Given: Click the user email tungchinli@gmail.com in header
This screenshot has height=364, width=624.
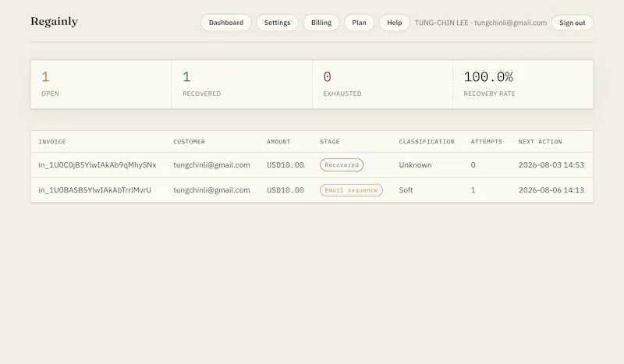Looking at the screenshot, I should pyautogui.click(x=511, y=23).
